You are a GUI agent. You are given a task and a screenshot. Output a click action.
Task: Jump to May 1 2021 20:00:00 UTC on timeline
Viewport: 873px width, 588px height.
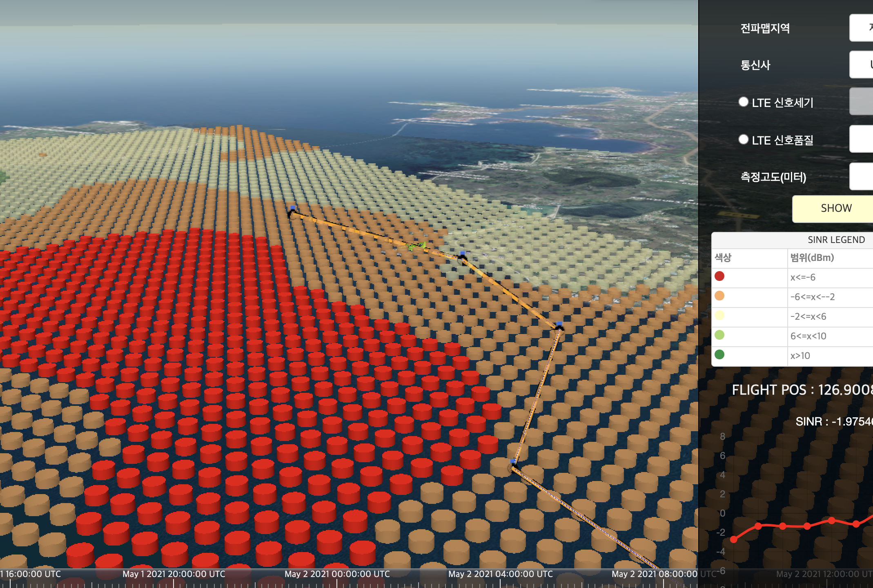click(x=174, y=574)
